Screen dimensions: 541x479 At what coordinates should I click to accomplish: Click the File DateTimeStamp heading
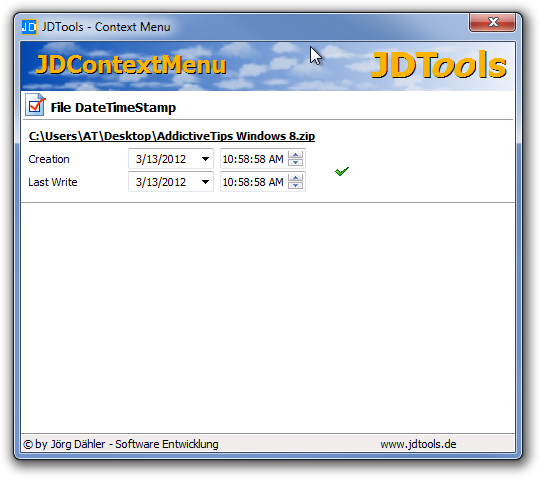click(113, 108)
